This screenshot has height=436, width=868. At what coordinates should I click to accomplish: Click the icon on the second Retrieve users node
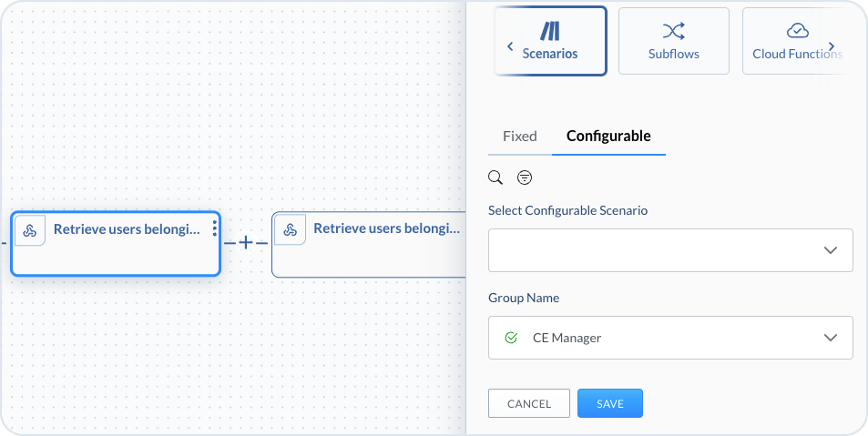pos(291,229)
